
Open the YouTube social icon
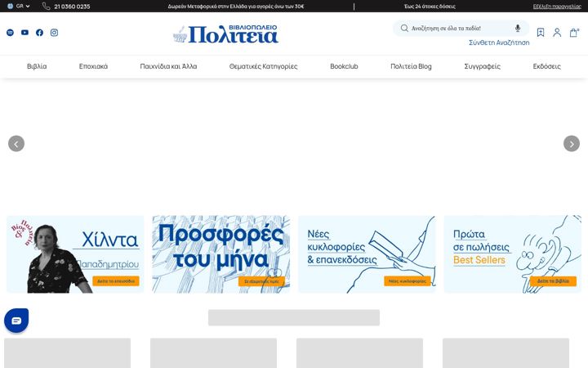24,33
